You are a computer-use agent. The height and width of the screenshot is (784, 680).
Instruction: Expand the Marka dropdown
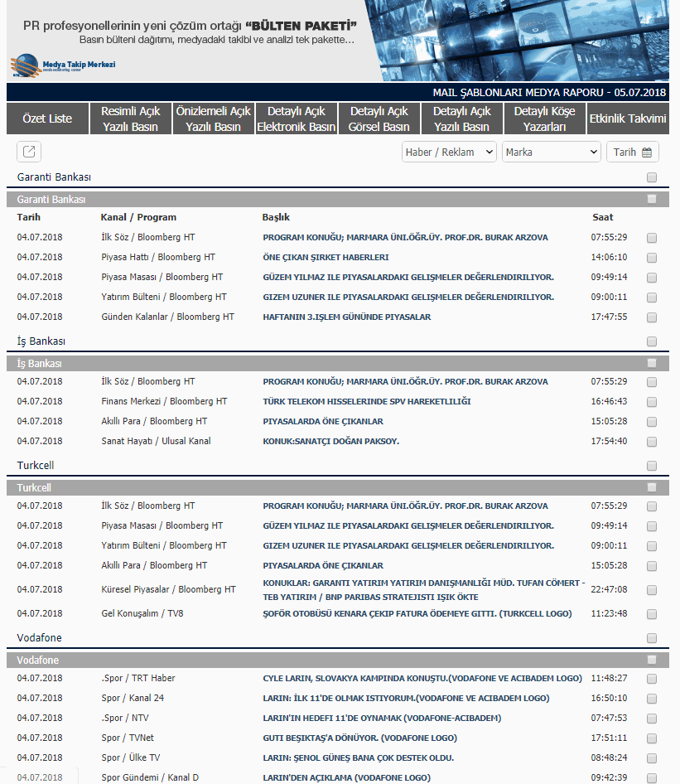click(x=551, y=152)
